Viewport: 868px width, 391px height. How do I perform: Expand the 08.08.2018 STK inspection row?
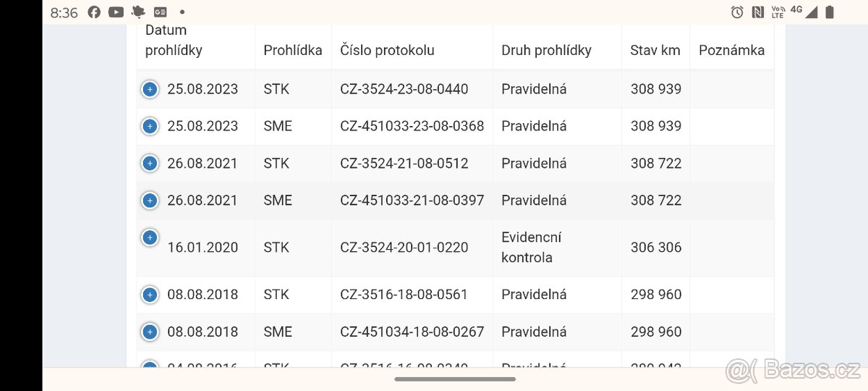point(150,295)
